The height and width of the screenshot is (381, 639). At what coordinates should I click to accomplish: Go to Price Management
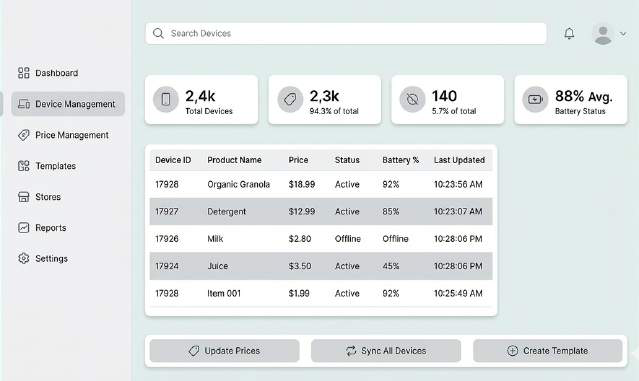72,135
